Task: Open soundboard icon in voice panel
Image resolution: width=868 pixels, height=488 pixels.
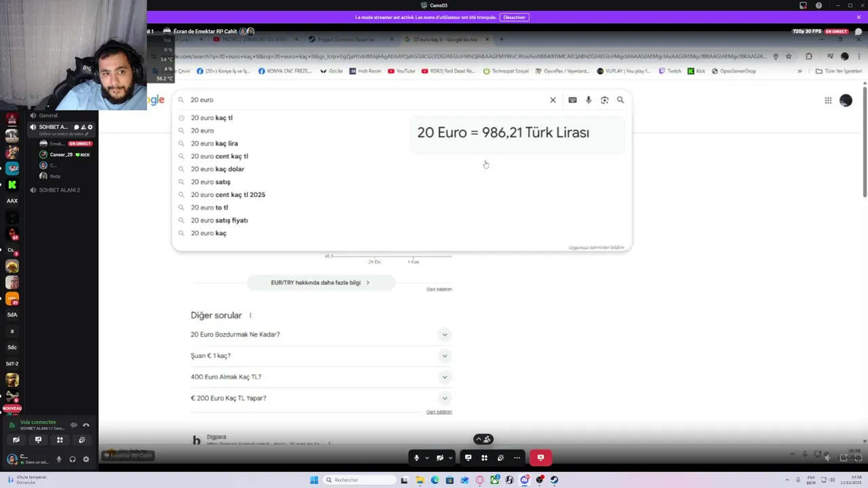Action: point(81,440)
